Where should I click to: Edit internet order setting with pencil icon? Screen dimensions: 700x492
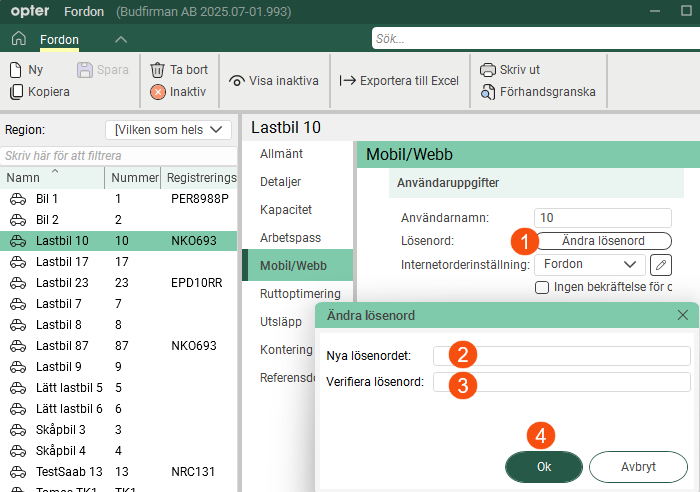click(x=661, y=265)
